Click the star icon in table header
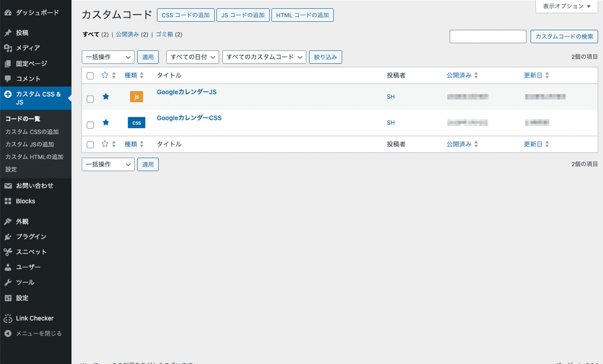Viewport: 603px width, 364px height. pyautogui.click(x=105, y=75)
